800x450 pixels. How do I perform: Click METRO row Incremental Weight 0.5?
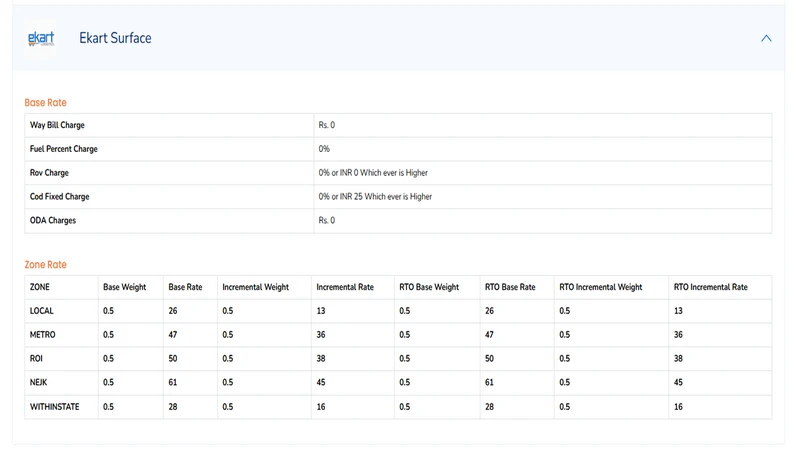(x=228, y=335)
